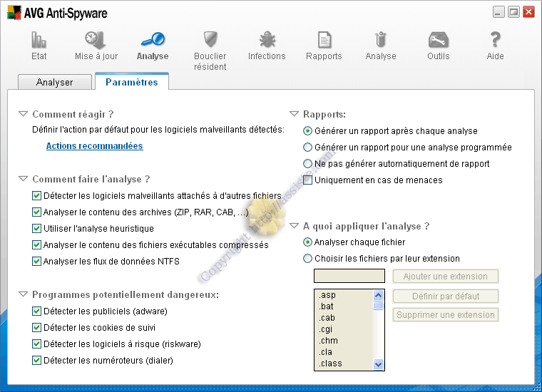
Task: Collapse 'A quoi appliquer l'analyse ?' section
Action: coord(294,225)
